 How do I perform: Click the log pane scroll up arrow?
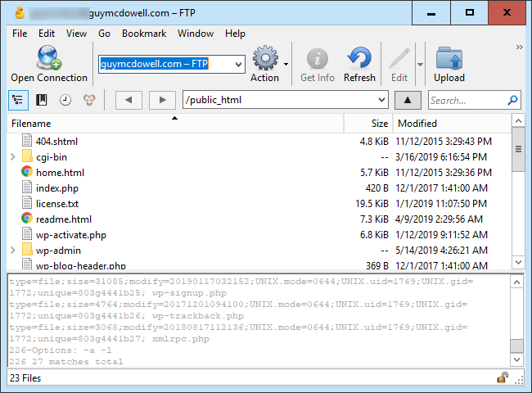(x=516, y=282)
